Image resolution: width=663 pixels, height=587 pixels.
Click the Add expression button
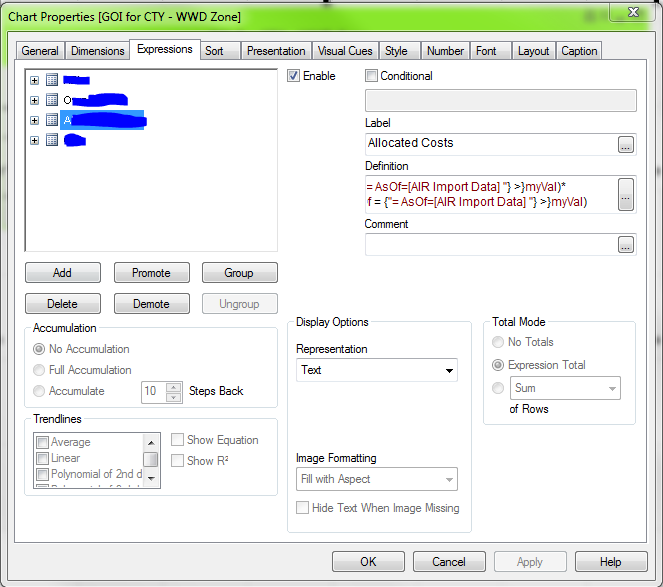(x=63, y=273)
